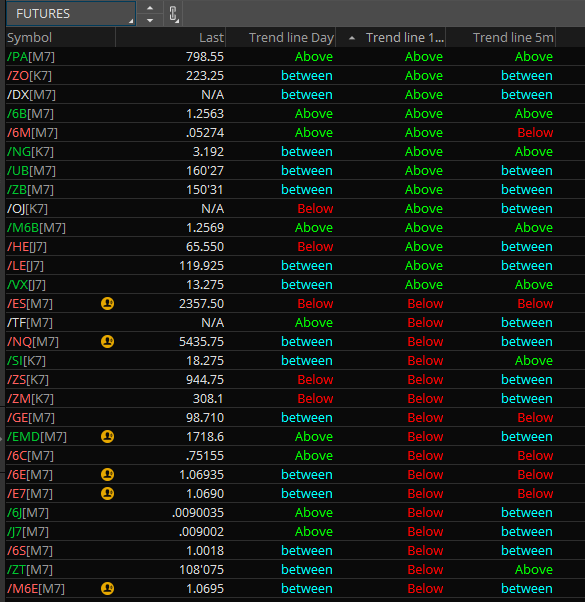Open the FUTURES watchlist dropdown
585x602 pixels.
point(71,14)
